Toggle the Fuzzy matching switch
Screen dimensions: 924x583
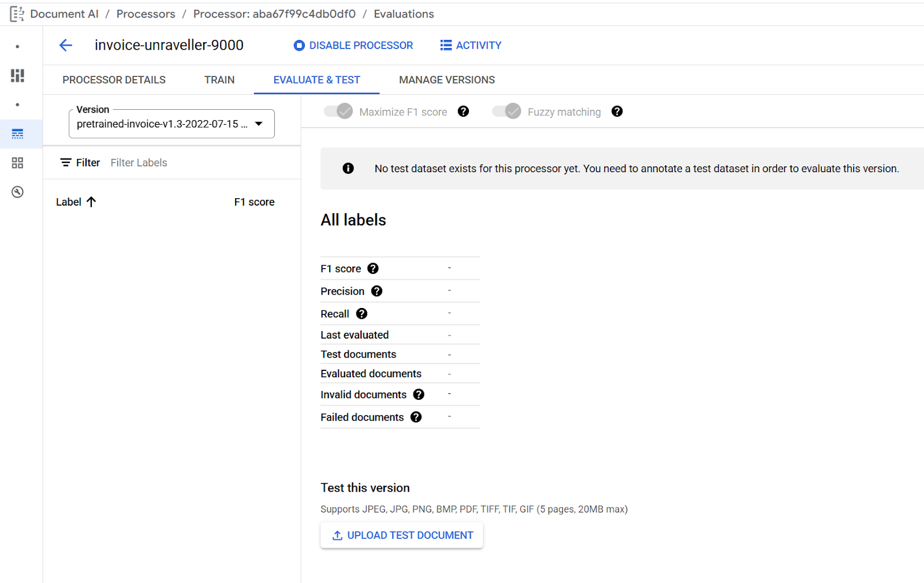(x=506, y=112)
